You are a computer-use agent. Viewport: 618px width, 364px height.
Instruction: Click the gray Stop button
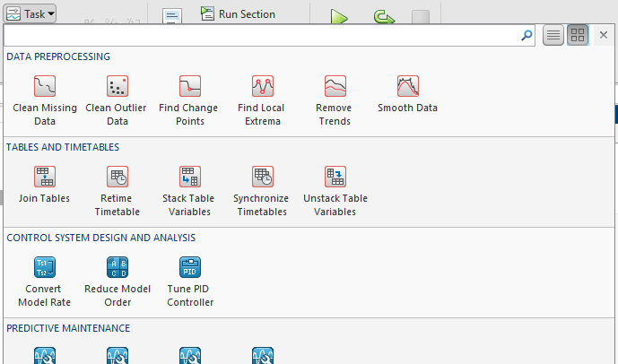(421, 17)
